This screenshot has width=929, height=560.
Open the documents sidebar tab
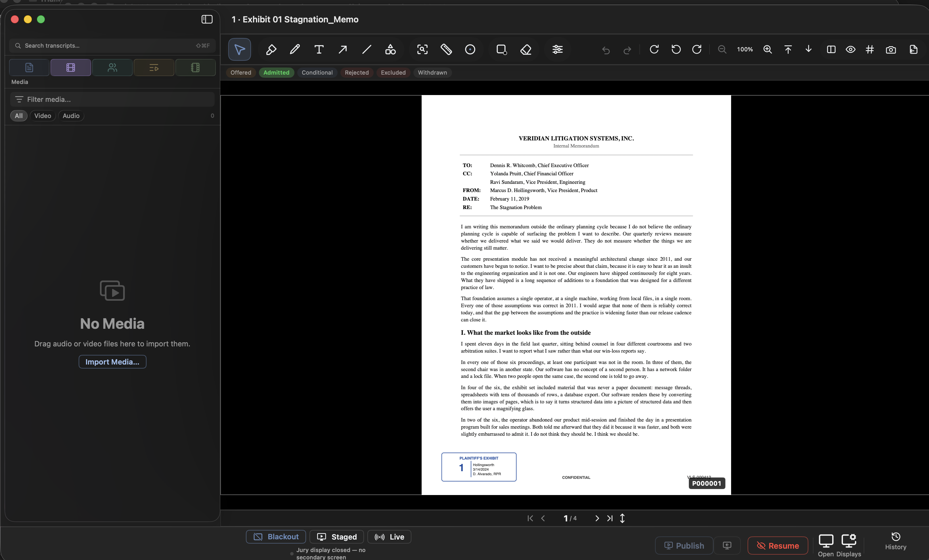coord(29,68)
